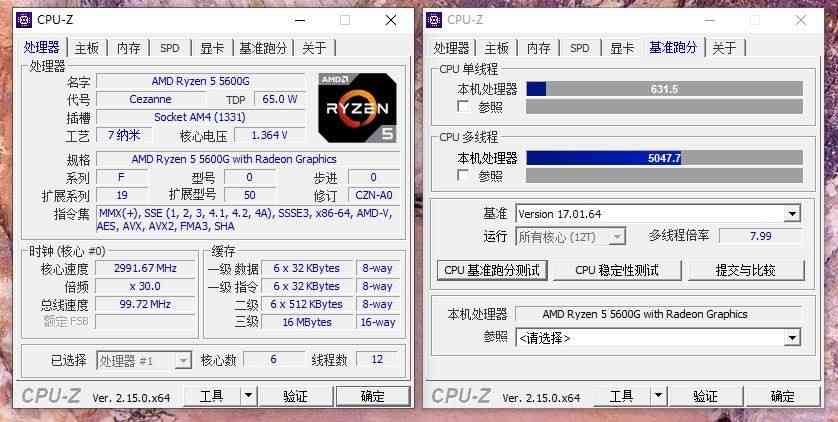This screenshot has height=422, width=838.
Task: Click 确定 button in right window
Action: click(782, 396)
